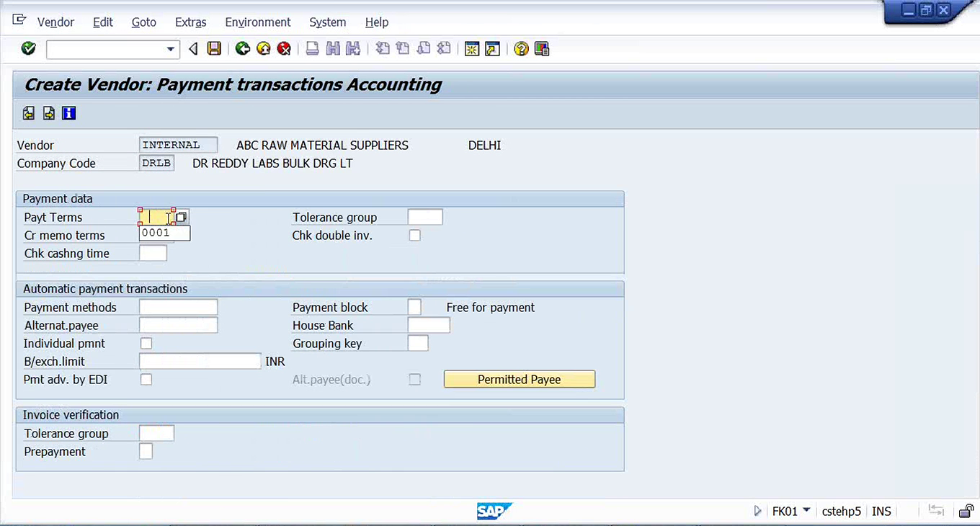Click the green Enter checkmark icon
The width and height of the screenshot is (980, 526).
tap(29, 49)
